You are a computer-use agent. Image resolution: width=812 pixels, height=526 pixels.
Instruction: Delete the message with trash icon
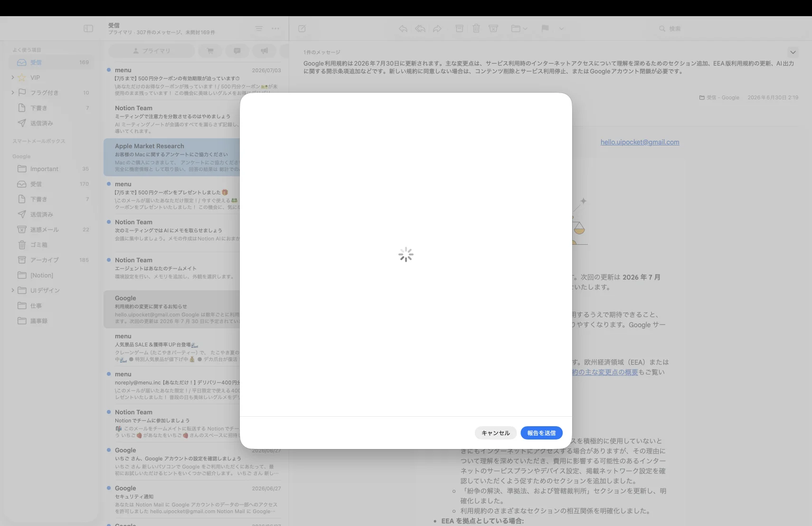click(476, 29)
